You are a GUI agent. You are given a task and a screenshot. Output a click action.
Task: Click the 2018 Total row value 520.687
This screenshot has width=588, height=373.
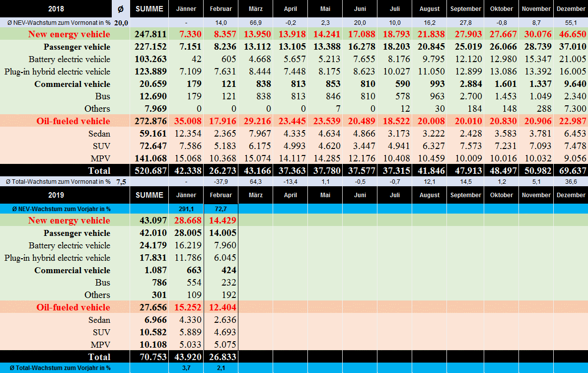click(x=150, y=170)
